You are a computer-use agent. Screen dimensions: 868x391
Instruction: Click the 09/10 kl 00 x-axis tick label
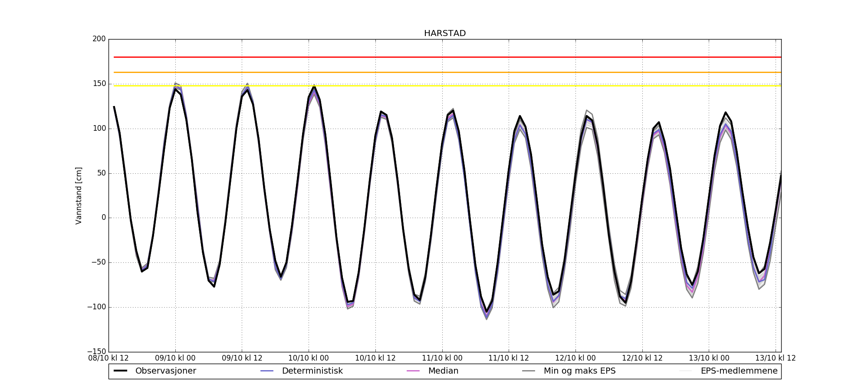(x=175, y=358)
